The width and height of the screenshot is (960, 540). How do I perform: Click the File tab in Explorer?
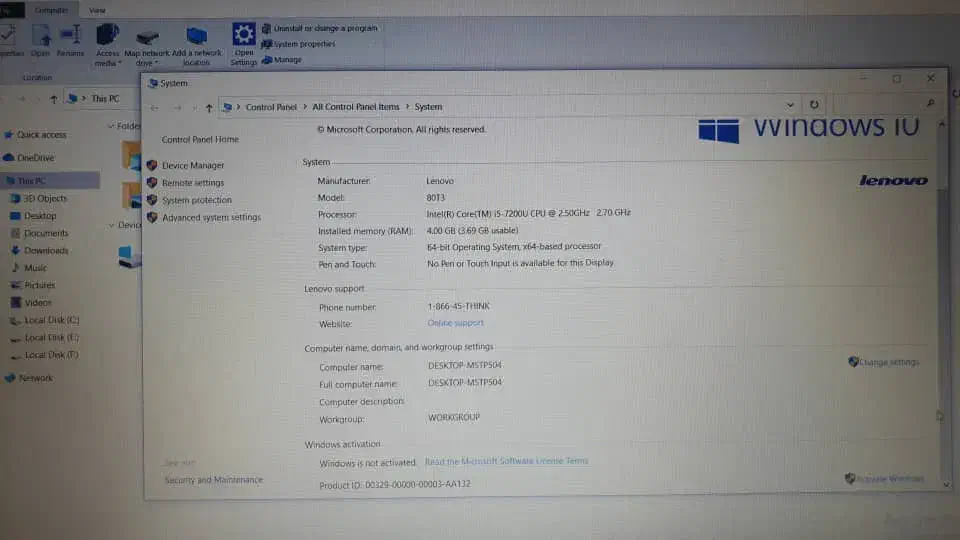(10, 10)
